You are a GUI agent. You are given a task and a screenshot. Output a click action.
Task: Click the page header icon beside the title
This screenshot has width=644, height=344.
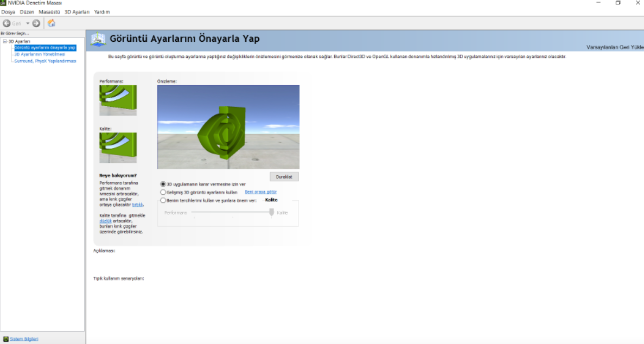98,39
